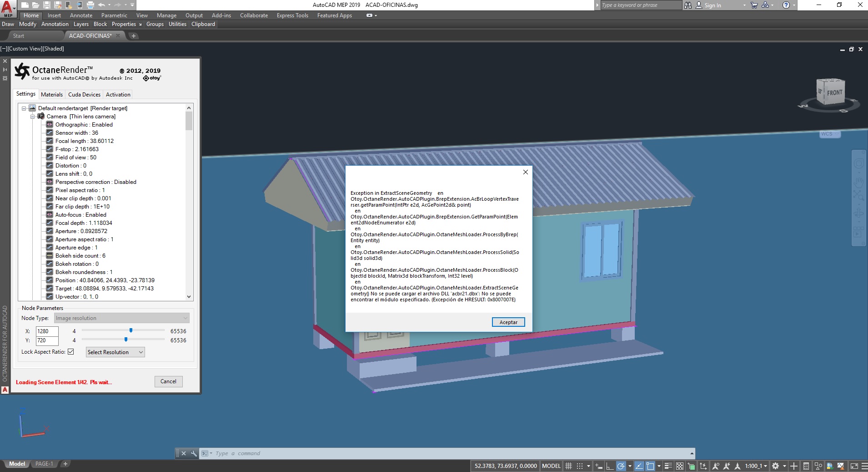The height and width of the screenshot is (472, 868).
Task: Close the exception dialog with its X
Action: pyautogui.click(x=526, y=172)
